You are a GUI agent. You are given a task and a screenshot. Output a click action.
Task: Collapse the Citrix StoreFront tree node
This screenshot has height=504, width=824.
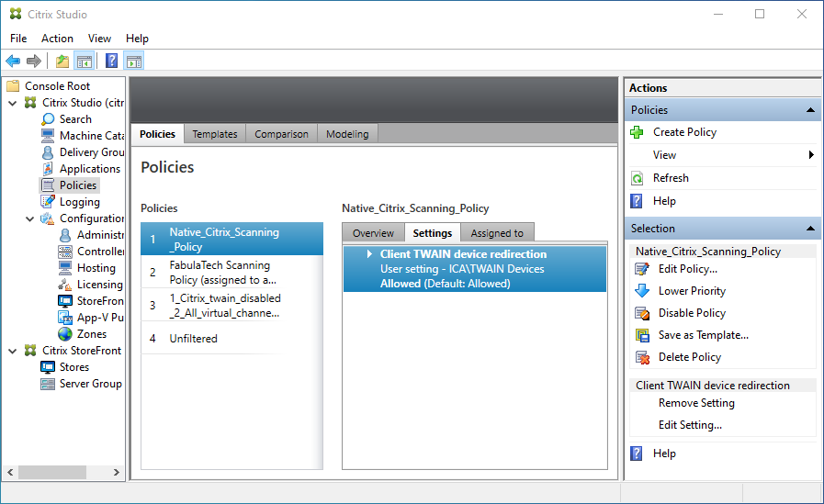click(x=13, y=351)
